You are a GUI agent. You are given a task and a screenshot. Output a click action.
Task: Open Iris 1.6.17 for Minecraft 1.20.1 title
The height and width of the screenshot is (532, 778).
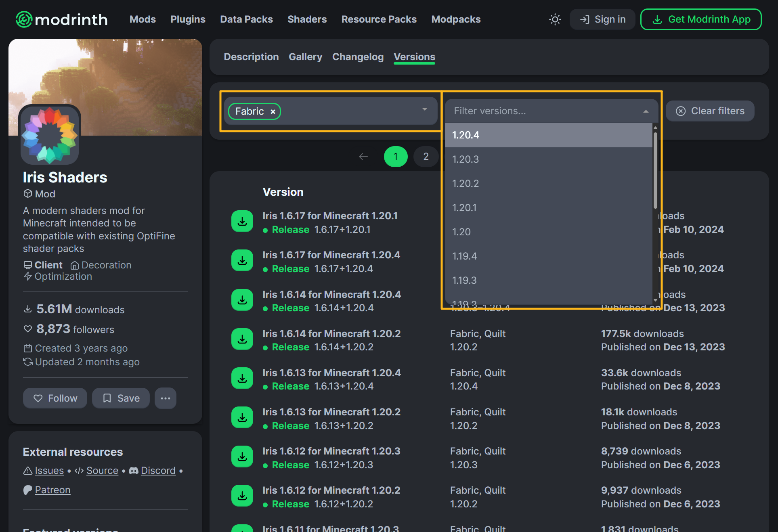point(330,216)
